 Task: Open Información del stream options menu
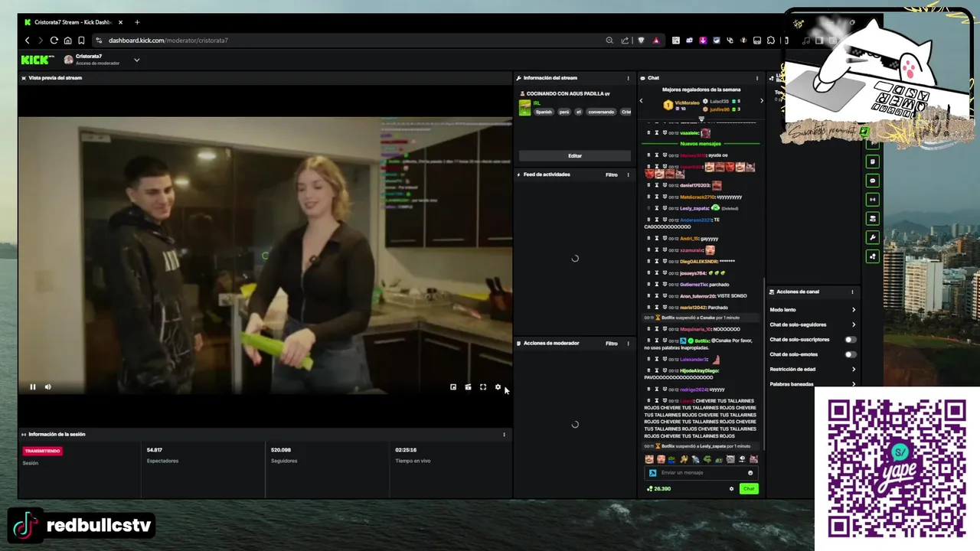pos(628,78)
